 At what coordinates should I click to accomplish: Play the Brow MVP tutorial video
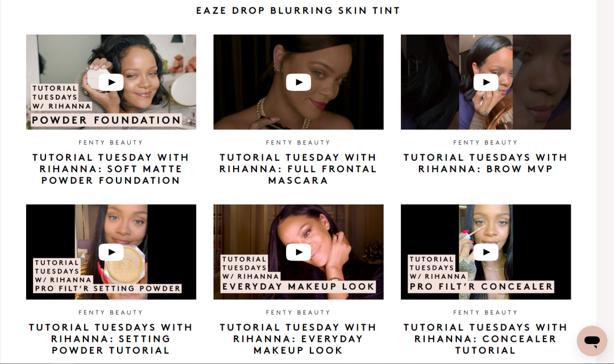coord(486,82)
